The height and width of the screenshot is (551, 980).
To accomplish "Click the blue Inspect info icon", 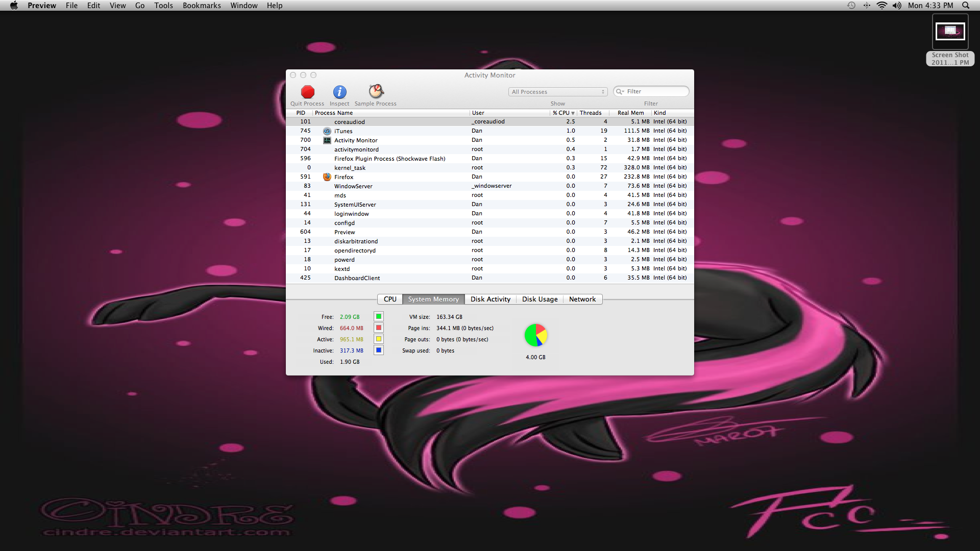I will point(339,92).
